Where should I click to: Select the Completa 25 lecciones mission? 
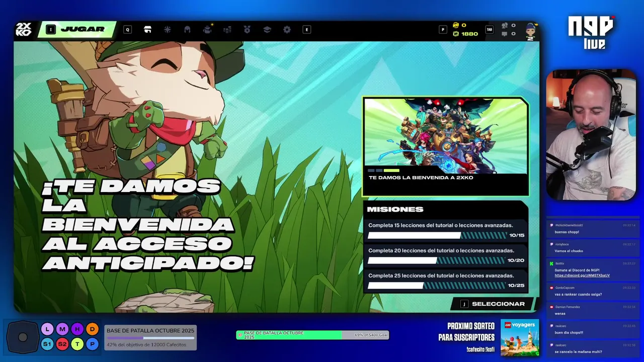pos(446,281)
